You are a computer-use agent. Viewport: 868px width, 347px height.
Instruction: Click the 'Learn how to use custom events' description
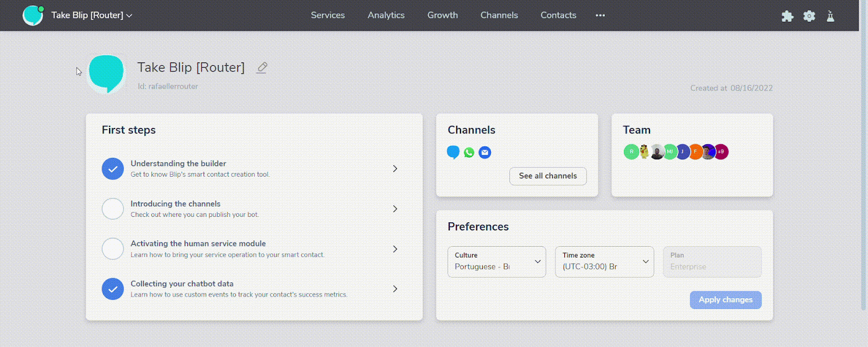point(239,295)
